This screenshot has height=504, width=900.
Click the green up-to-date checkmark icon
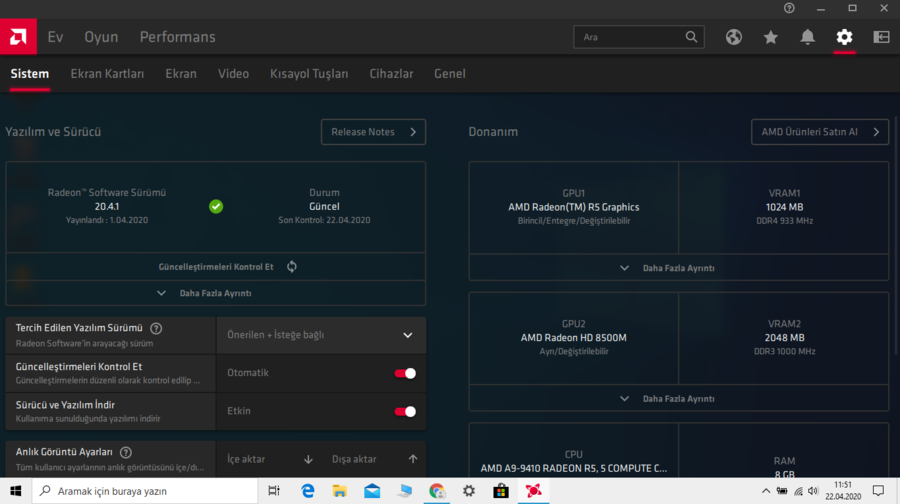(216, 207)
